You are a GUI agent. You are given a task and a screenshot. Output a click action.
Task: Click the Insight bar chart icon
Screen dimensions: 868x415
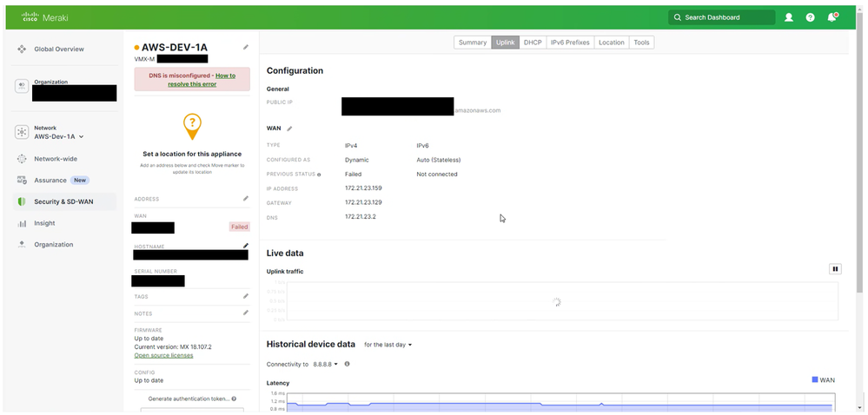click(22, 223)
